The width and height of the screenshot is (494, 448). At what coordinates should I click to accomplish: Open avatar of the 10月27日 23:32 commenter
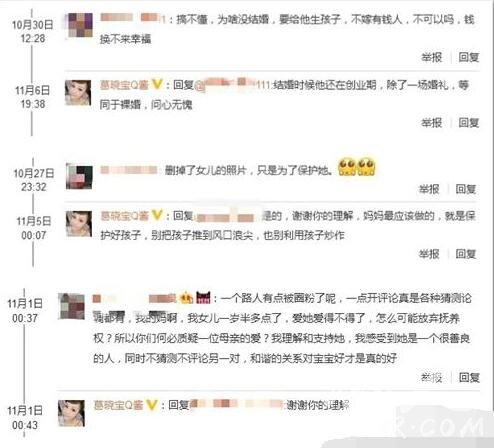click(x=79, y=177)
